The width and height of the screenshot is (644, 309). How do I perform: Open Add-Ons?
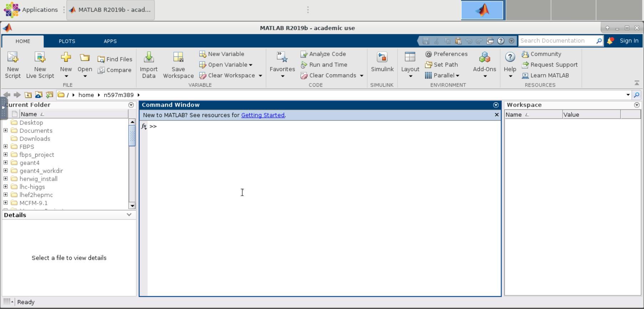[x=485, y=65]
